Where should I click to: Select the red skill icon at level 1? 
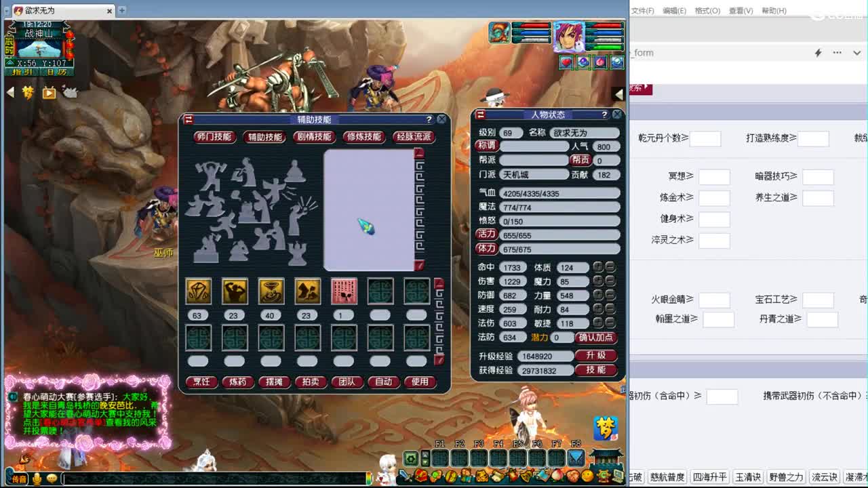(x=344, y=291)
